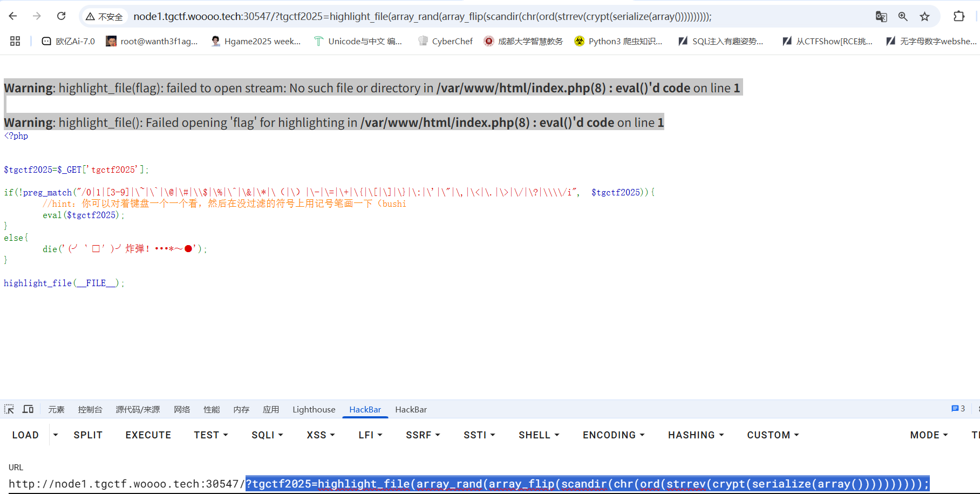The image size is (980, 494).
Task: Bookmark this page with the star icon
Action: (x=925, y=16)
